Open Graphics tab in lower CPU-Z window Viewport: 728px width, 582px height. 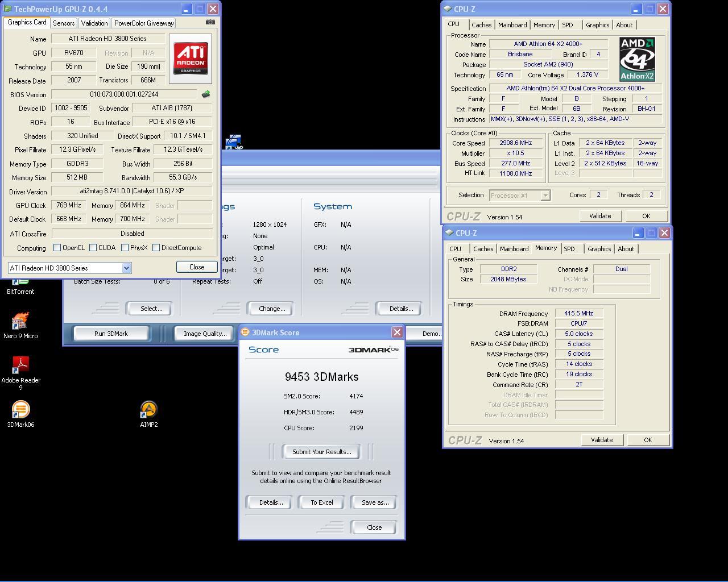[x=599, y=248]
